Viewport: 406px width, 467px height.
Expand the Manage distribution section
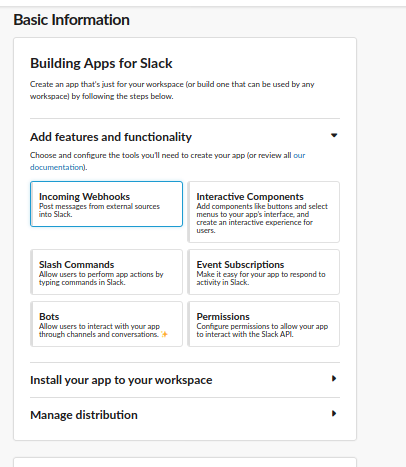(x=334, y=414)
